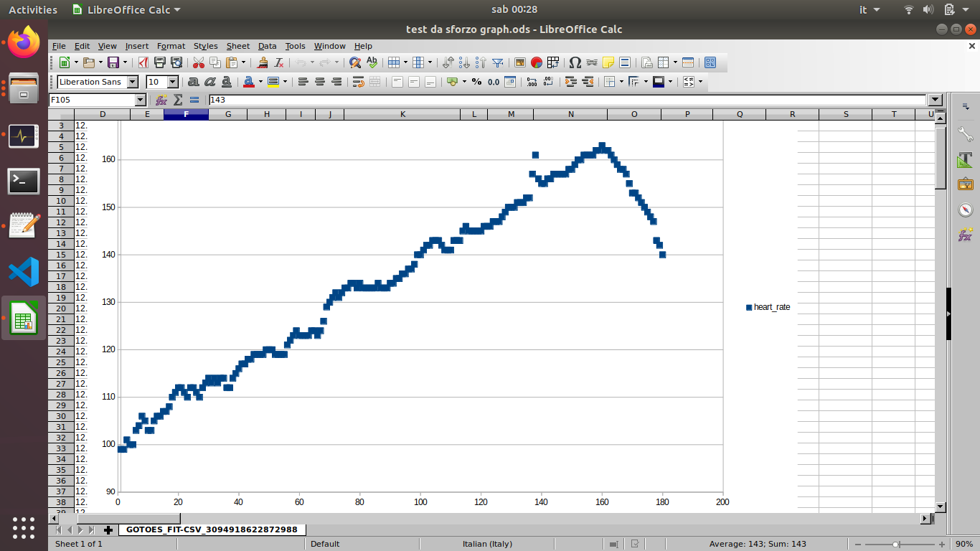The image size is (980, 551).
Task: Open the sidebar Gallery panel
Action: coord(965,184)
